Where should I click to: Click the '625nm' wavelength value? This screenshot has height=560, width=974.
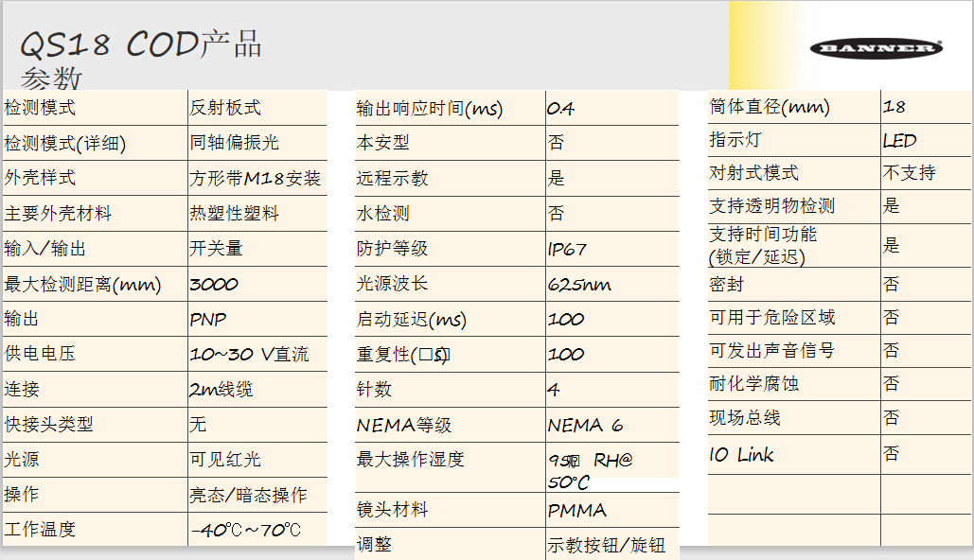click(579, 285)
